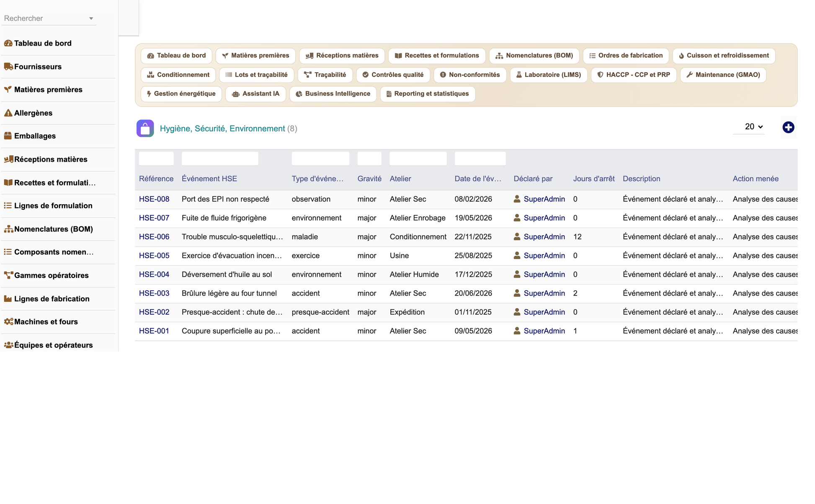Image resolution: width=815 pixels, height=504 pixels.
Task: Sort by the Description column header
Action: pyautogui.click(x=641, y=179)
